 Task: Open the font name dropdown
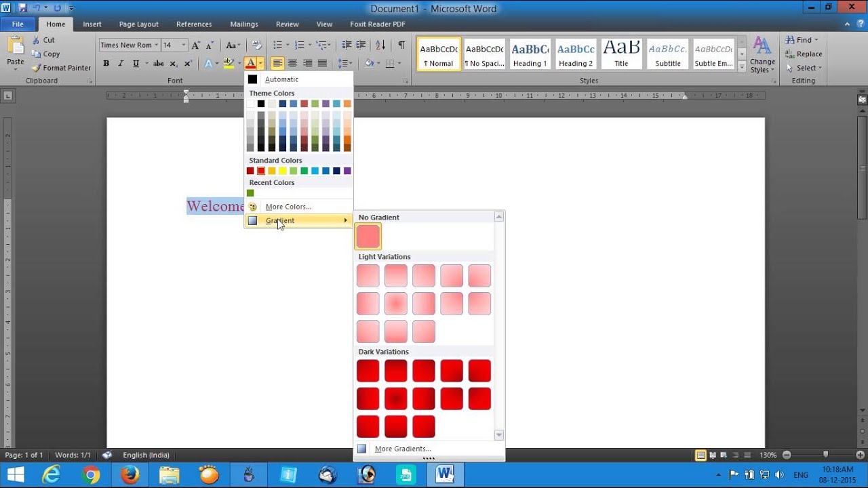click(x=156, y=45)
